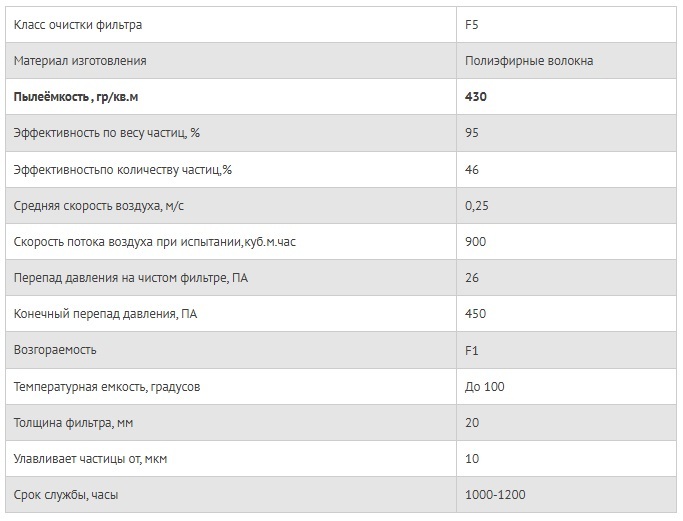Image resolution: width=683 pixels, height=521 pixels.
Task: Select the "Полиэфирные волокна" material value
Action: 529,61
